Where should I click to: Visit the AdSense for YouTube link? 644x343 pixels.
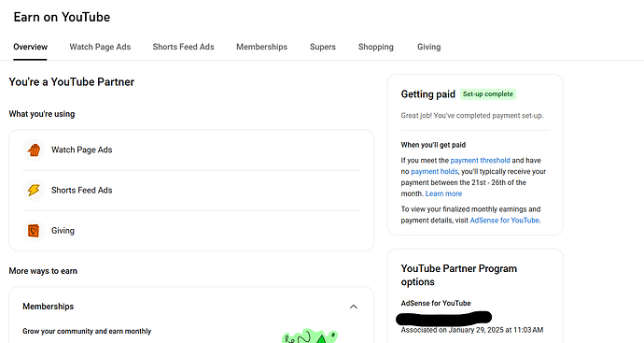point(504,221)
